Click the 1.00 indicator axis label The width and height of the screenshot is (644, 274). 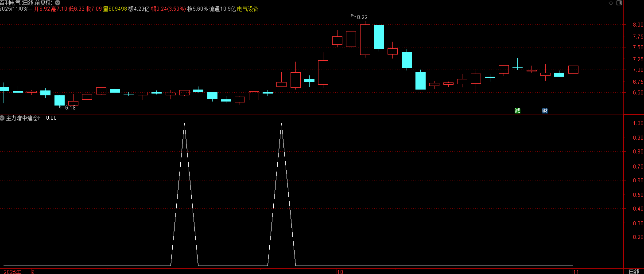(638, 123)
